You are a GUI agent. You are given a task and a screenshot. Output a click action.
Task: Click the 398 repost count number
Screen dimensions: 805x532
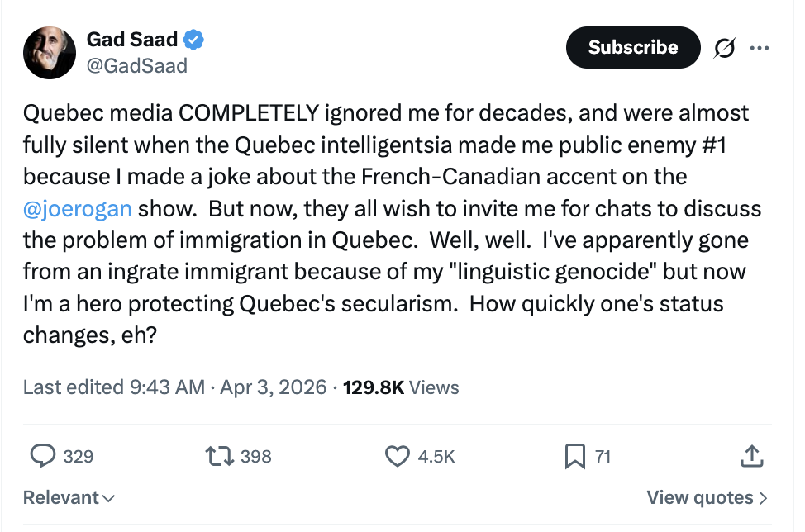pyautogui.click(x=255, y=455)
